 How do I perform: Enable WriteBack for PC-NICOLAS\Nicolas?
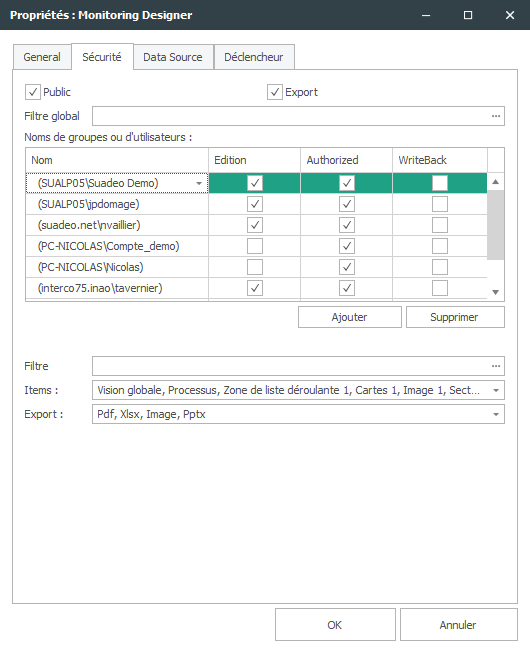pyautogui.click(x=440, y=267)
